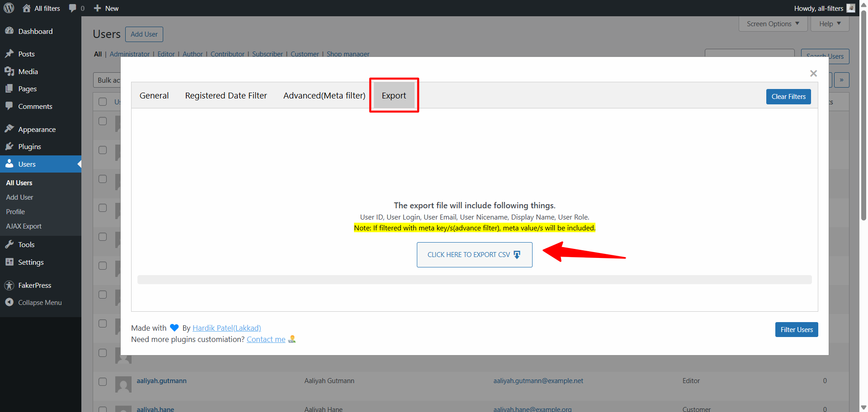The height and width of the screenshot is (412, 868).
Task: Switch to the Registered Date Filter tab
Action: 226,96
